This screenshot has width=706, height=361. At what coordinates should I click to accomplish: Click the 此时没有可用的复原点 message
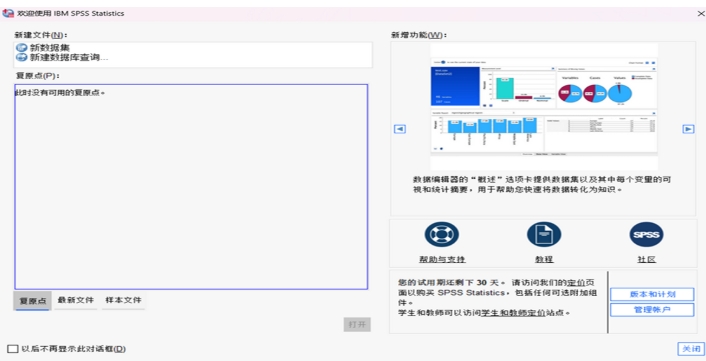(59, 93)
